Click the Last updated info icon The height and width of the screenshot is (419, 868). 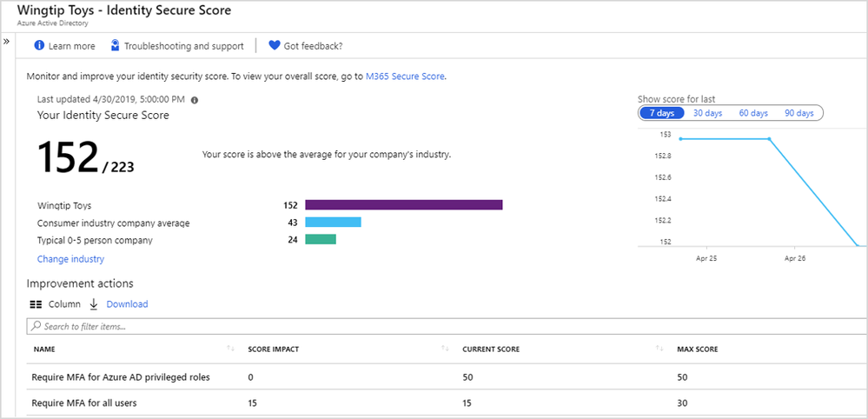click(x=195, y=100)
